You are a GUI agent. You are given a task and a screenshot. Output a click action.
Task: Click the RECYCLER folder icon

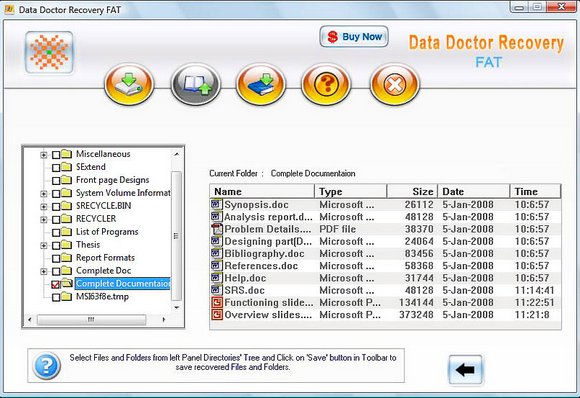click(x=67, y=219)
